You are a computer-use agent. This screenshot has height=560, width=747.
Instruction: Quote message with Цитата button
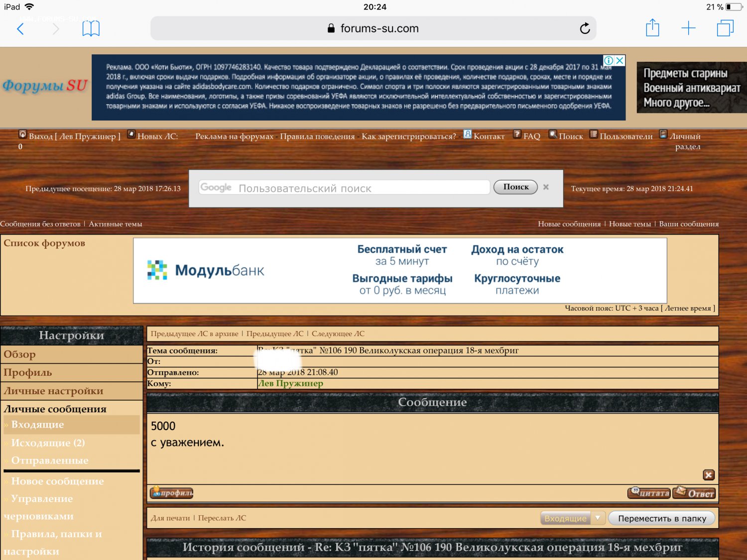pos(649,493)
